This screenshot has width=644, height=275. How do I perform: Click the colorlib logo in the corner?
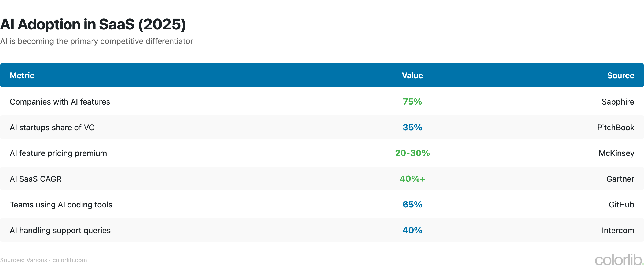(x=619, y=260)
